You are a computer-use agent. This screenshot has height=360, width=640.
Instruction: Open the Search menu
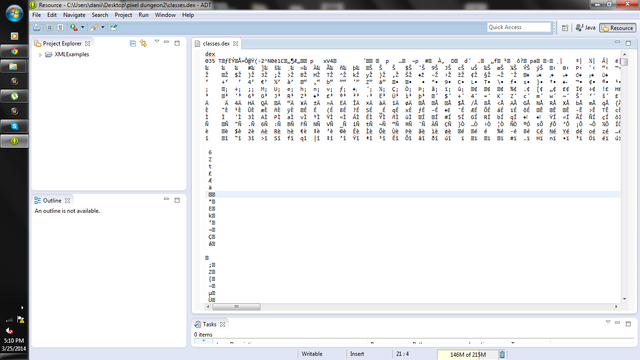point(100,15)
